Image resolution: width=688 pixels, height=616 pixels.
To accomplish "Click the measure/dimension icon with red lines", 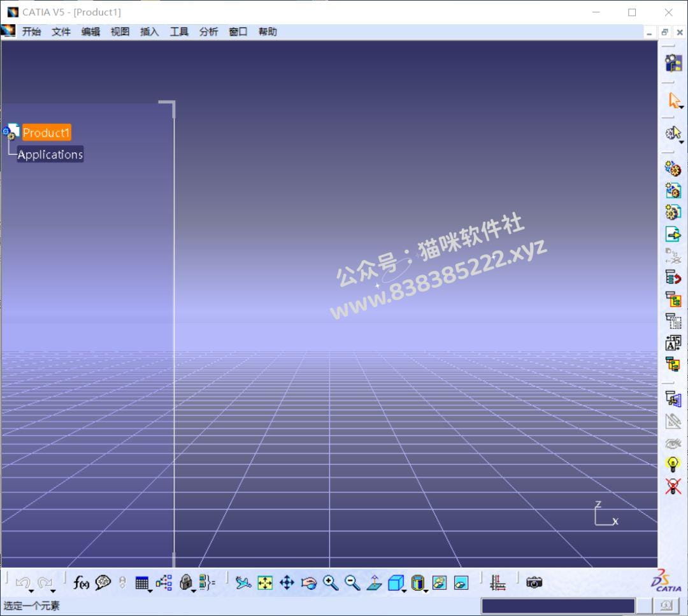I will coord(498,583).
